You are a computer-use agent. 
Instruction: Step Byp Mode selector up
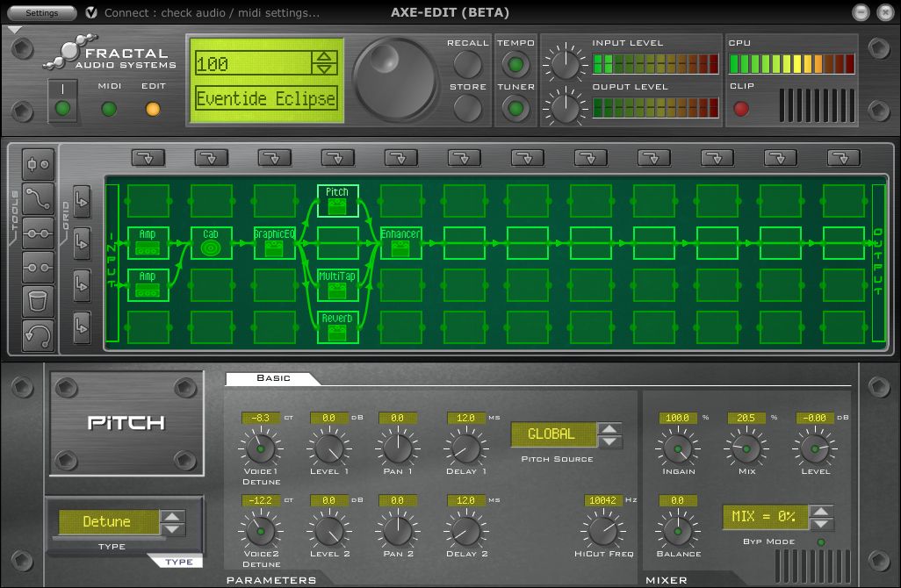821,511
